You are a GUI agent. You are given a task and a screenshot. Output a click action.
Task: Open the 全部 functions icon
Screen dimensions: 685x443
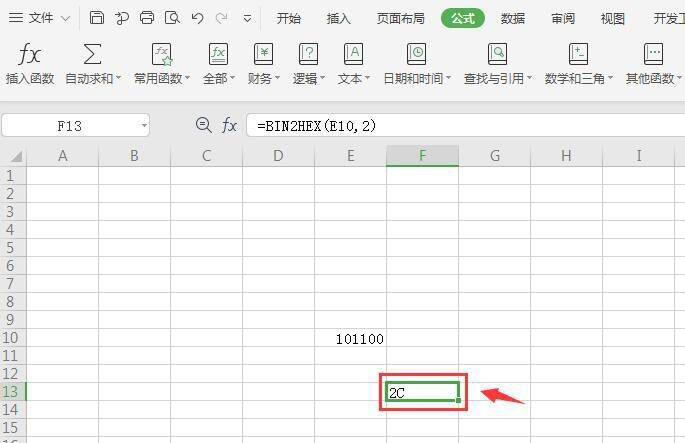pos(218,54)
